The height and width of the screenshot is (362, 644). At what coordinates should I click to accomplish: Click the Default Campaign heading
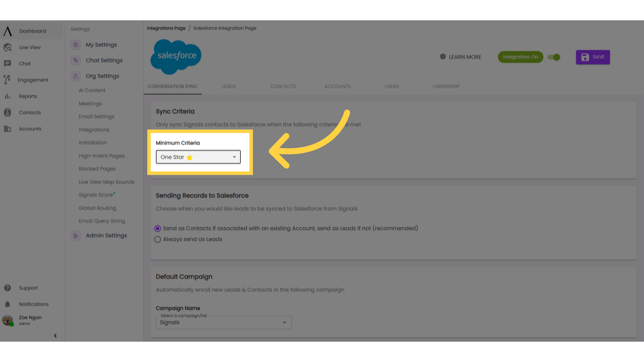pos(184,277)
